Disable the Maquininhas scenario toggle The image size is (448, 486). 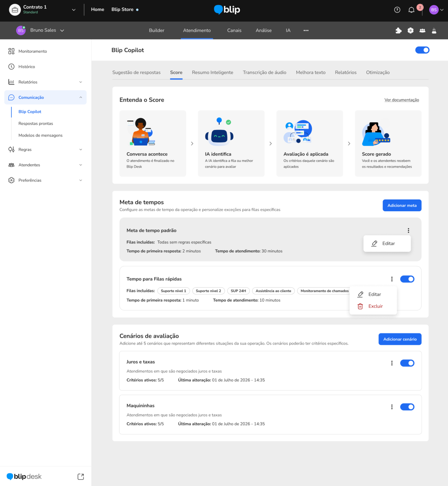point(407,407)
